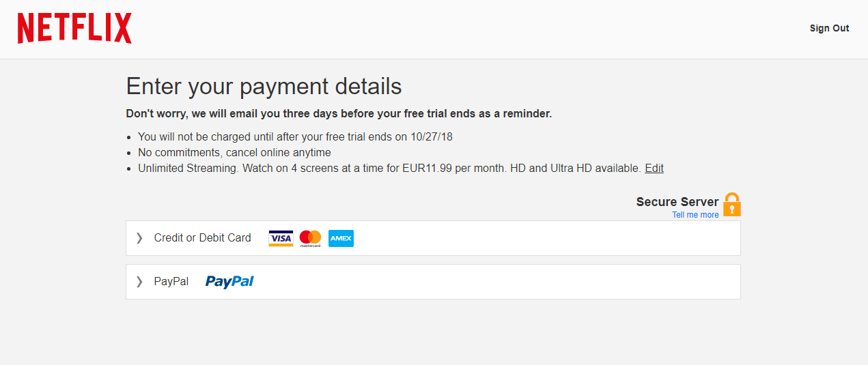
Task: Open the Tell me more link
Action: (x=695, y=215)
